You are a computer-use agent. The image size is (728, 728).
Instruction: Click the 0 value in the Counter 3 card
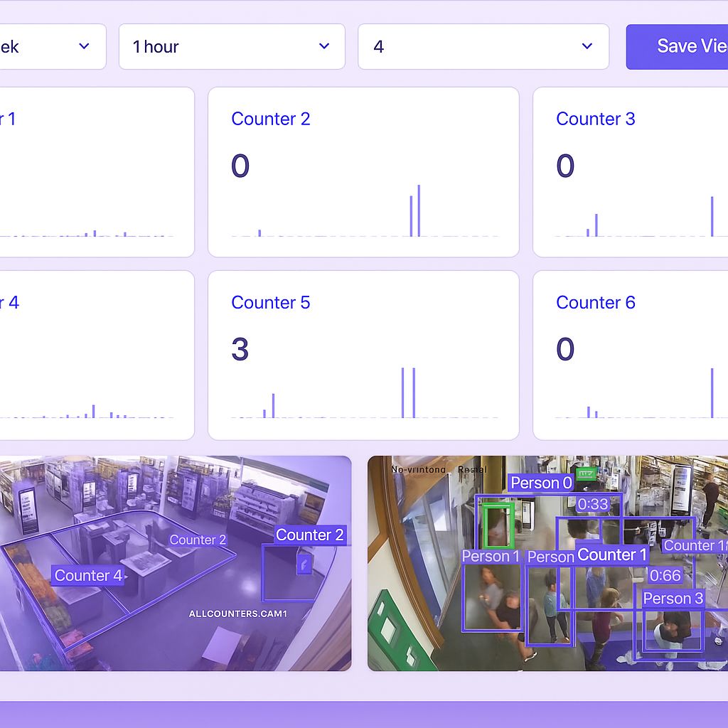click(565, 166)
